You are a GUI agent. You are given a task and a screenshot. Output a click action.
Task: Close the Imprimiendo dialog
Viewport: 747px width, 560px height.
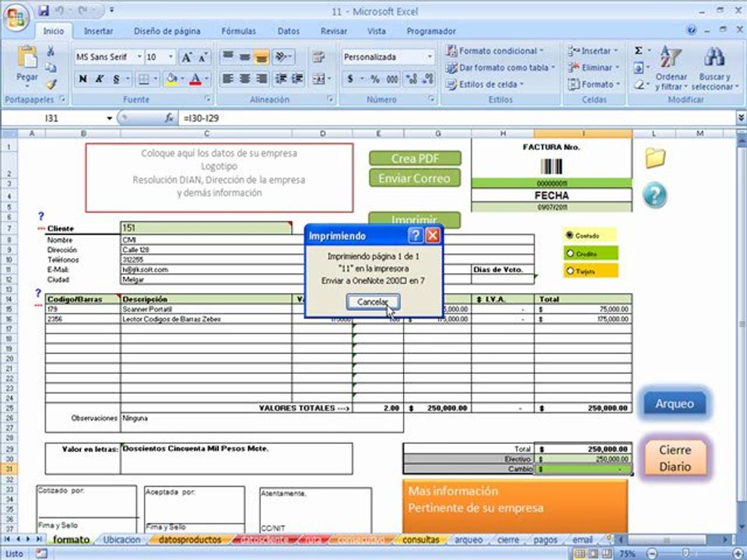pyautogui.click(x=432, y=235)
